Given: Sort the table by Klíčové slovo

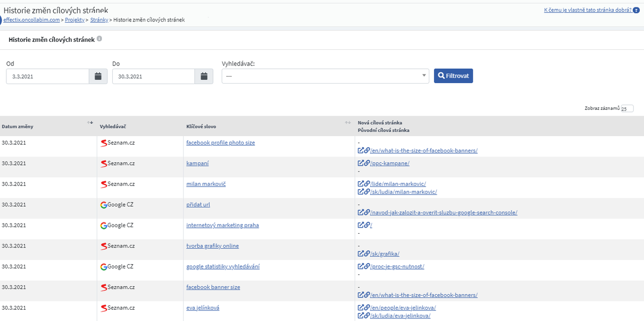Looking at the screenshot, I should click(x=348, y=123).
